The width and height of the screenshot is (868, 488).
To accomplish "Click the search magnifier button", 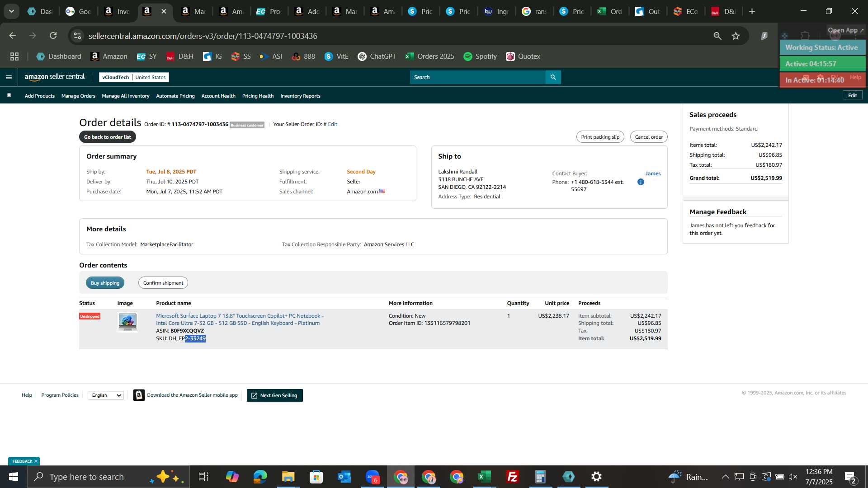I will point(553,77).
